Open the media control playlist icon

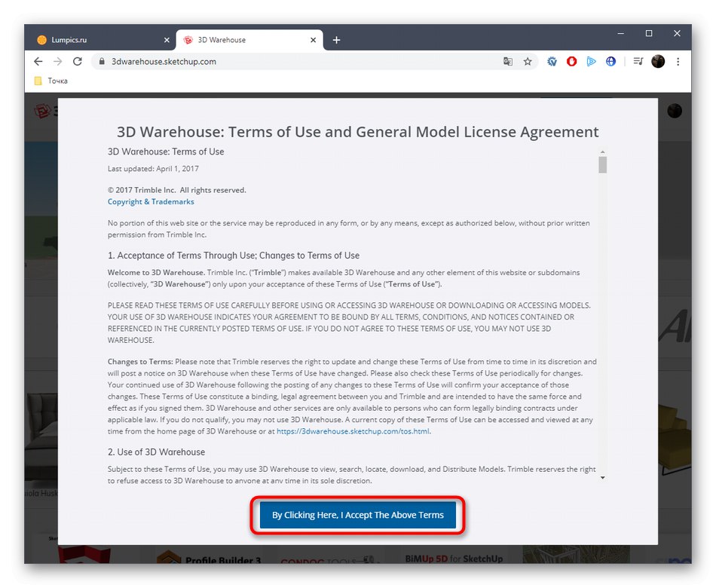tap(638, 61)
